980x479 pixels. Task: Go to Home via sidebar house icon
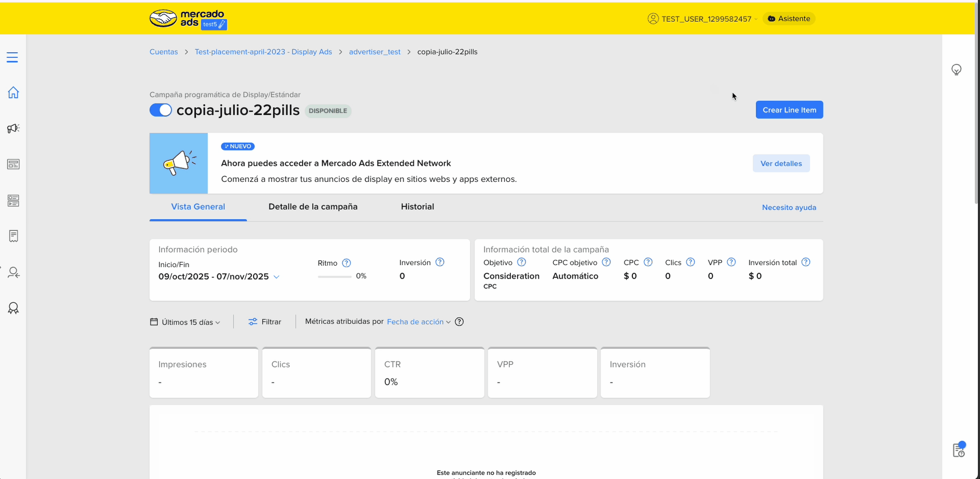pos(13,92)
